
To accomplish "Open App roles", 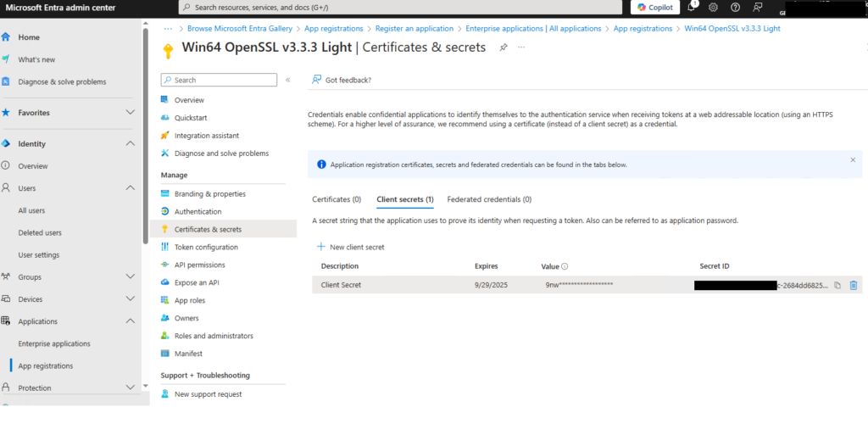I will point(190,300).
